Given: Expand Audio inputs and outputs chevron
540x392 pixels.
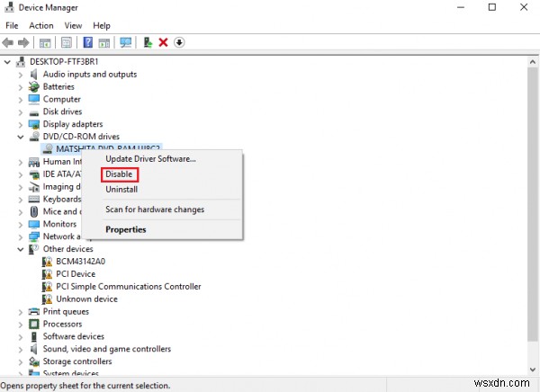Looking at the screenshot, I should click(21, 75).
